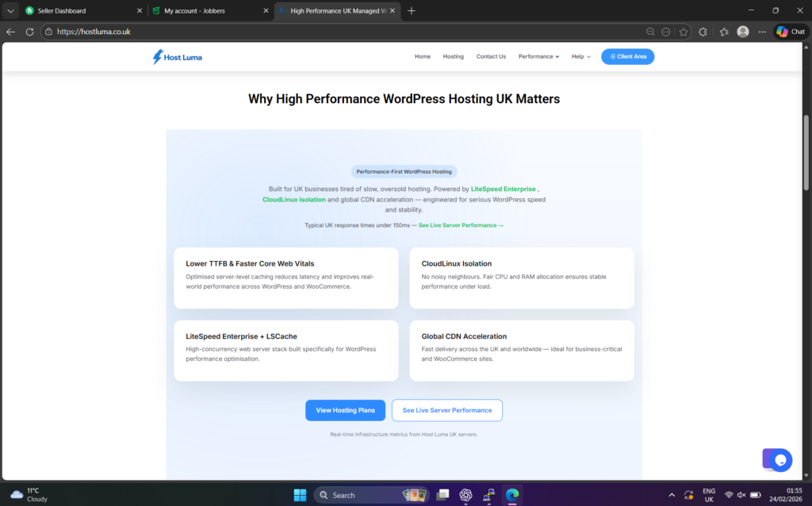Click the CloudLinux Isolation card heading
The height and width of the screenshot is (506, 812).
[456, 263]
